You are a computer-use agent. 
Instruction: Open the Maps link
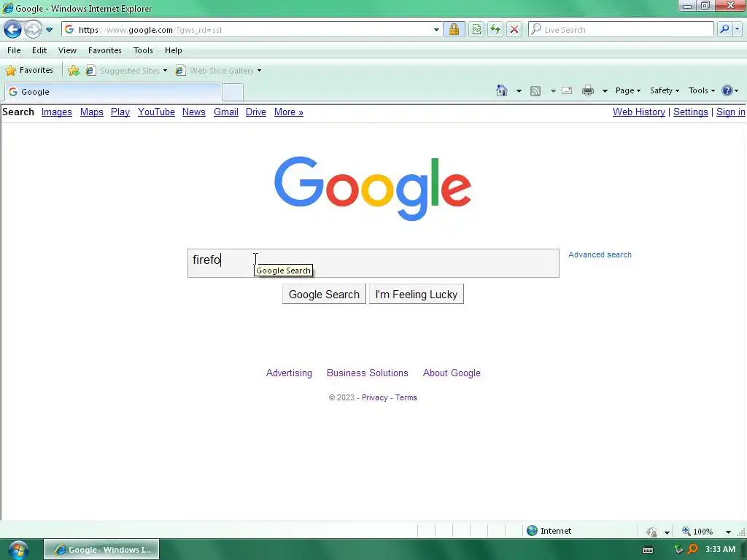(91, 112)
